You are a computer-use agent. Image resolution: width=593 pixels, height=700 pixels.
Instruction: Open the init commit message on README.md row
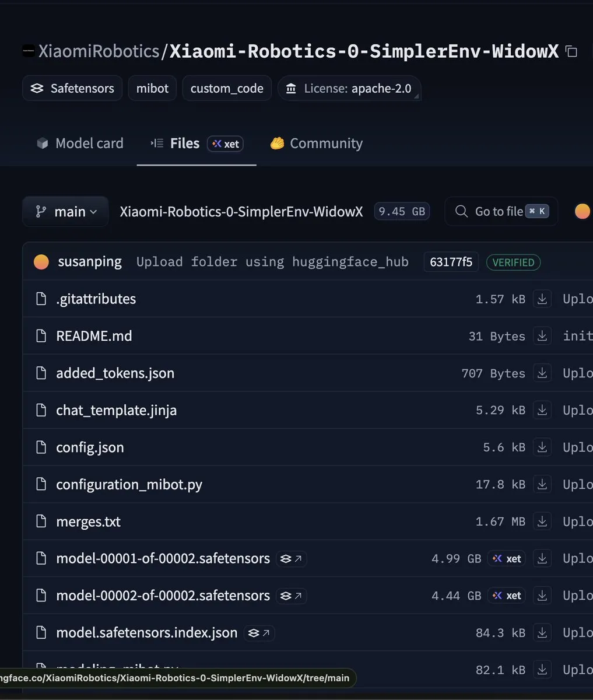coord(577,336)
